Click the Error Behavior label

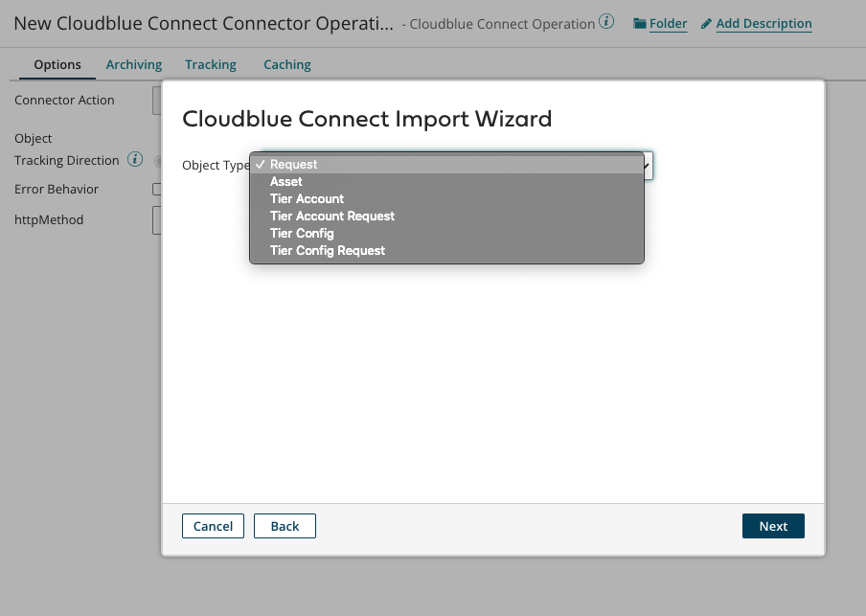57,189
